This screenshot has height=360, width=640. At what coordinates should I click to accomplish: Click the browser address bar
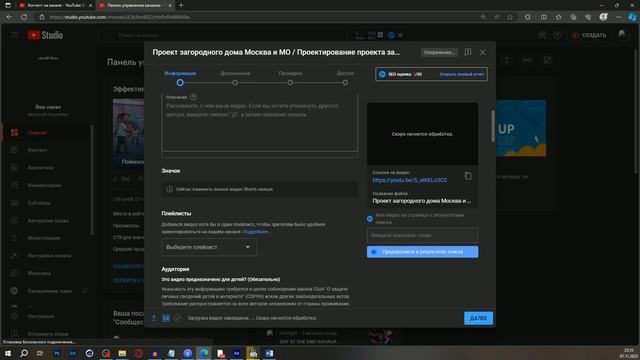(x=261, y=17)
